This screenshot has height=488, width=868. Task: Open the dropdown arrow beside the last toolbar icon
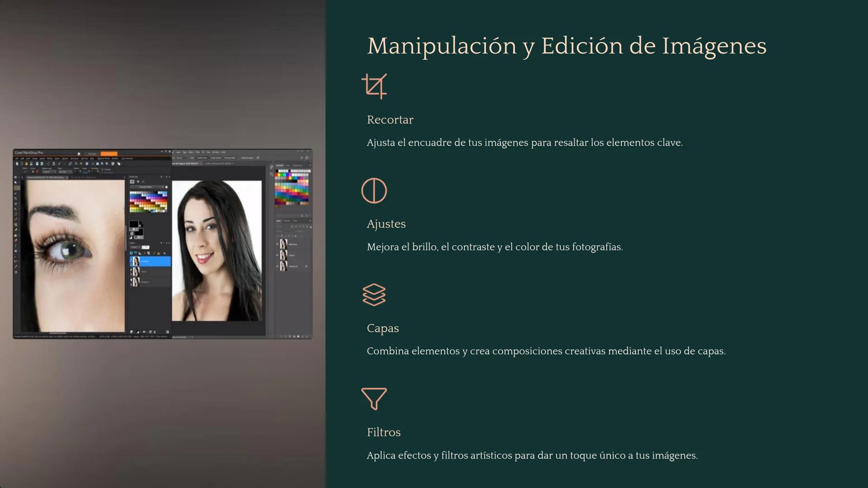(122, 164)
